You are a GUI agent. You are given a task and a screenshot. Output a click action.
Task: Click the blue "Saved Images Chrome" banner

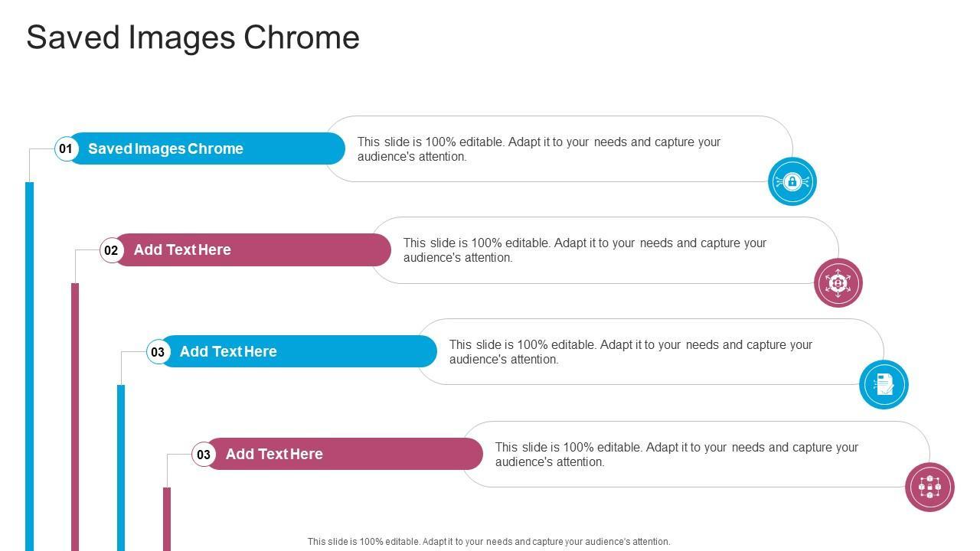click(x=207, y=148)
